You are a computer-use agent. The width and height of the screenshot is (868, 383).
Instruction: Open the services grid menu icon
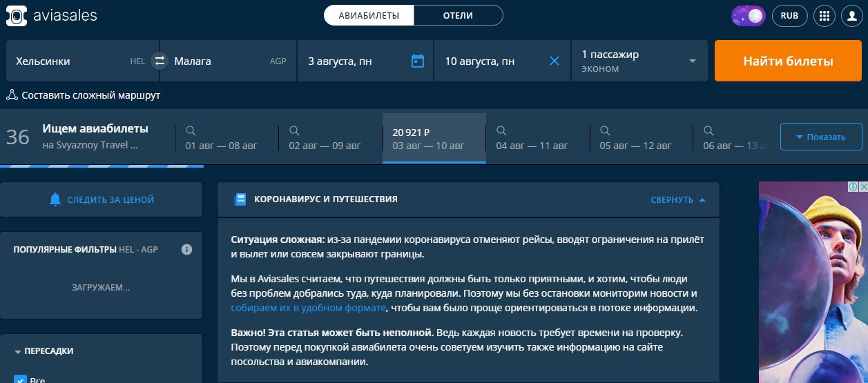pos(824,15)
